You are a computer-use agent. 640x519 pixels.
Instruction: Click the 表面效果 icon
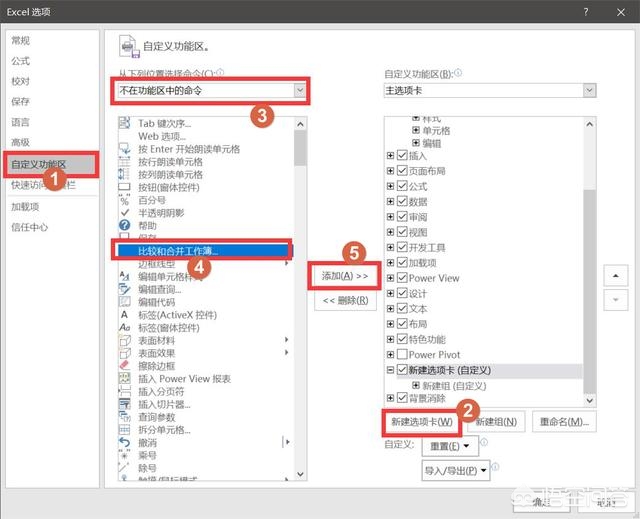tap(124, 353)
